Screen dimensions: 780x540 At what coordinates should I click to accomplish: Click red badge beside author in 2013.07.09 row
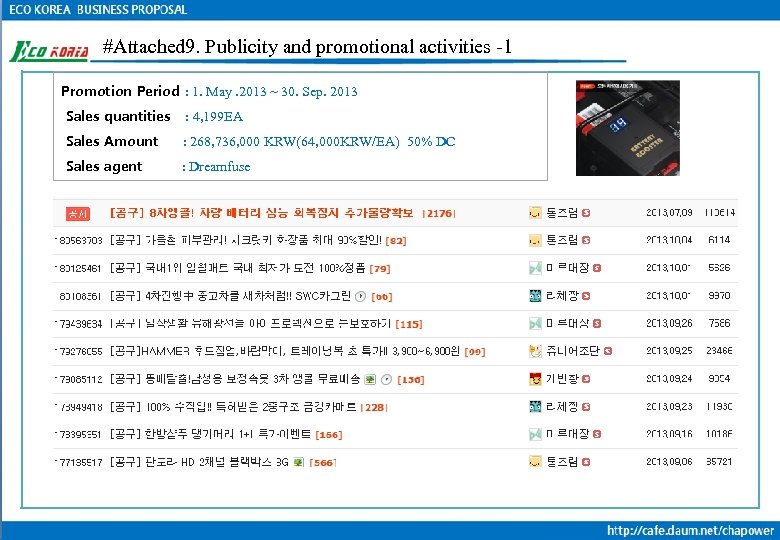pos(586,213)
